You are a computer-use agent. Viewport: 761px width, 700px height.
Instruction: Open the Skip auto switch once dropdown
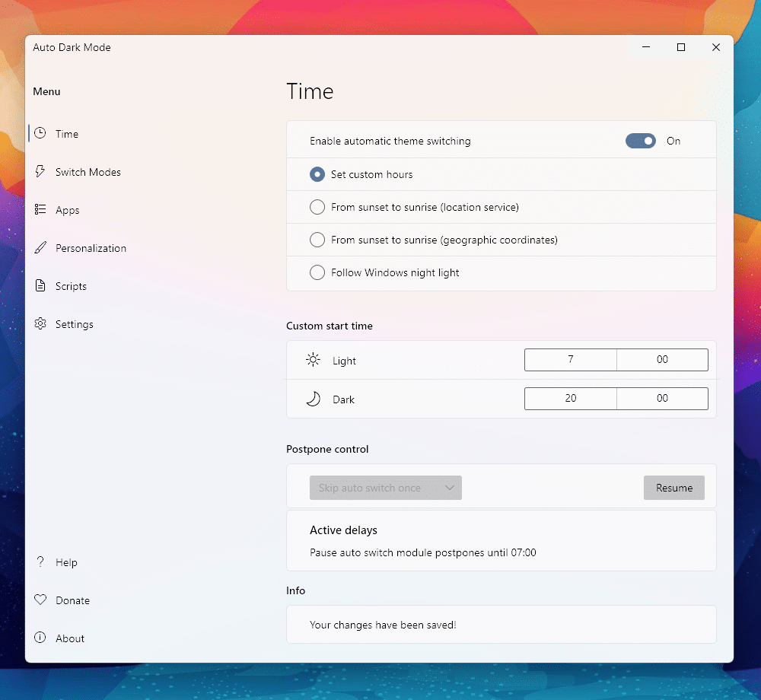click(x=386, y=488)
